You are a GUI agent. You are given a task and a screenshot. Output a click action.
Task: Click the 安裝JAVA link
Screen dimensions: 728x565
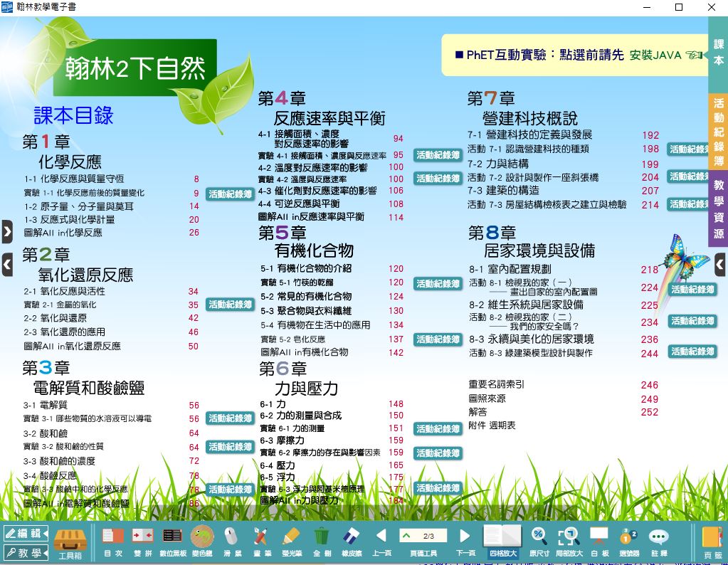655,55
